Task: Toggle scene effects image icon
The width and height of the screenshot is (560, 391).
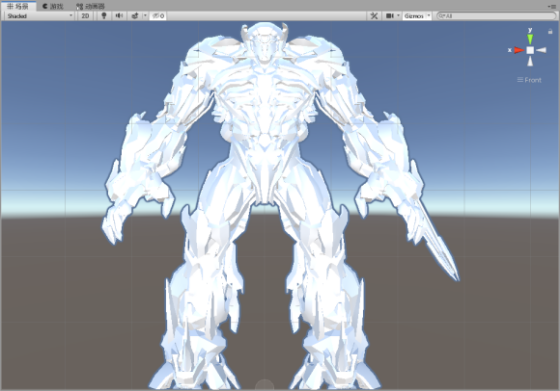Action: [135, 16]
